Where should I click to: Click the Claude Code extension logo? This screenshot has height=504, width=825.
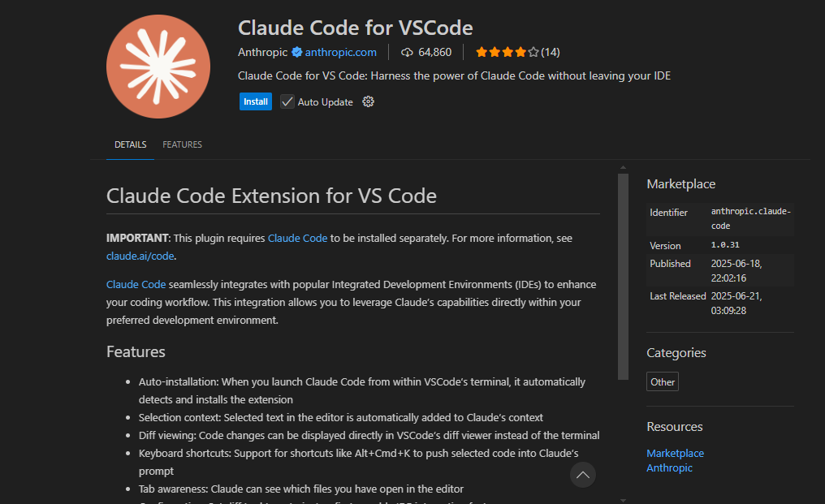point(158,67)
